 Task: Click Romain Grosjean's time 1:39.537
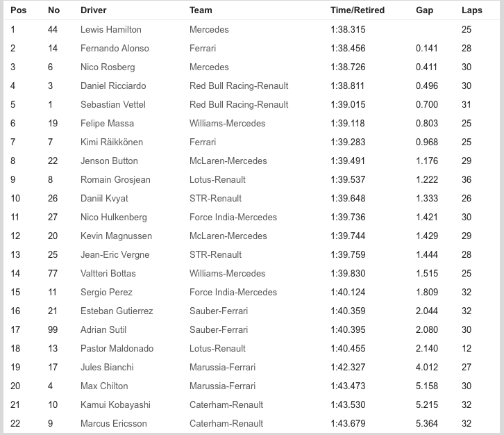[348, 179]
